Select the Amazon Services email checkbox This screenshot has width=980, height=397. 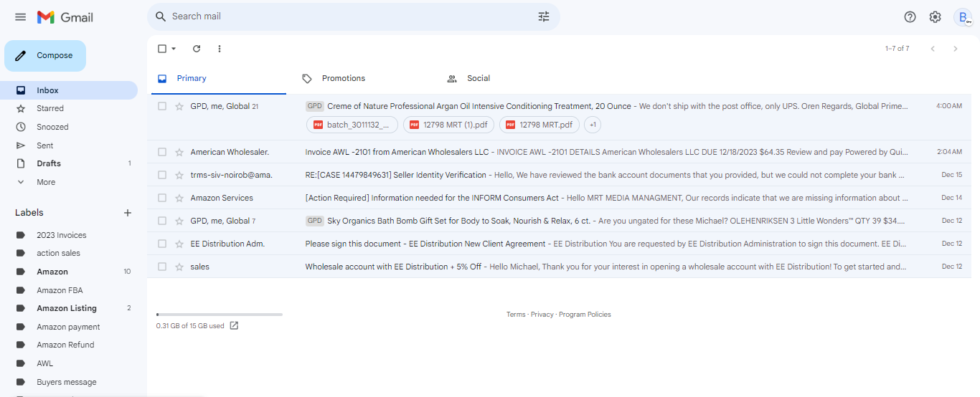click(x=162, y=198)
